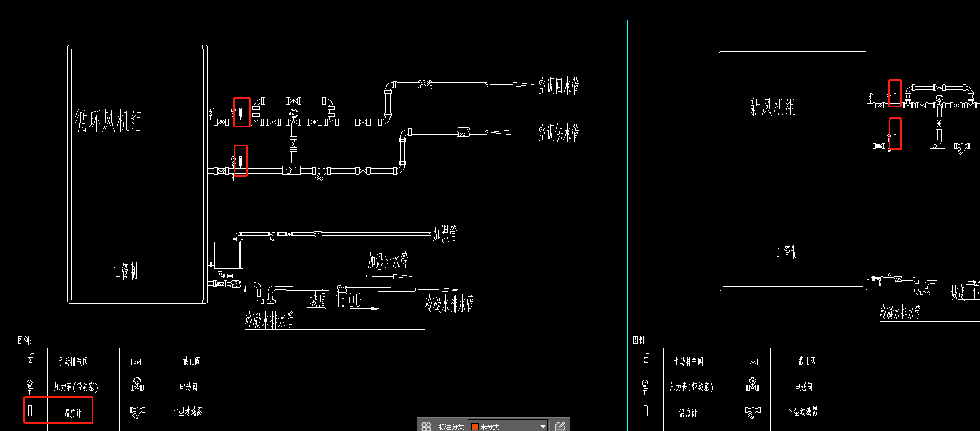Select the 温度计 symbol in 新风机组 legend
The height and width of the screenshot is (431, 980).
point(646,412)
